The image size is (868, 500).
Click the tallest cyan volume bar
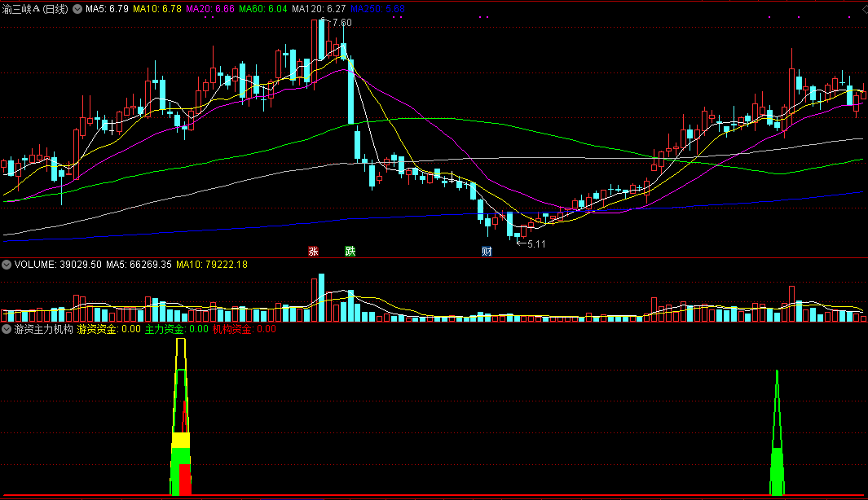(x=322, y=297)
